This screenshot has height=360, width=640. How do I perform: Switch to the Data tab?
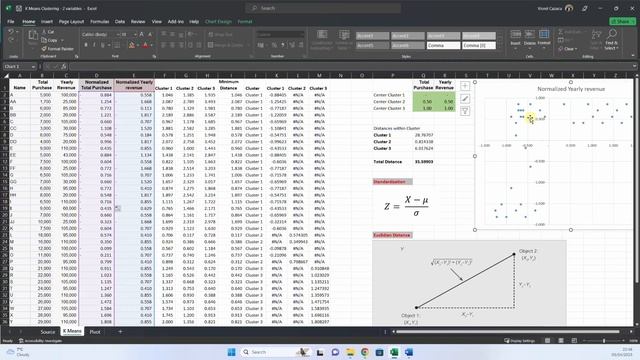(120, 22)
